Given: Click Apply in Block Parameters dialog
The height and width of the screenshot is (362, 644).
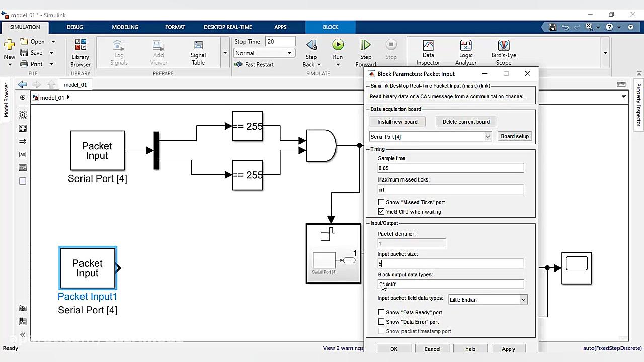Looking at the screenshot, I should coord(508,349).
